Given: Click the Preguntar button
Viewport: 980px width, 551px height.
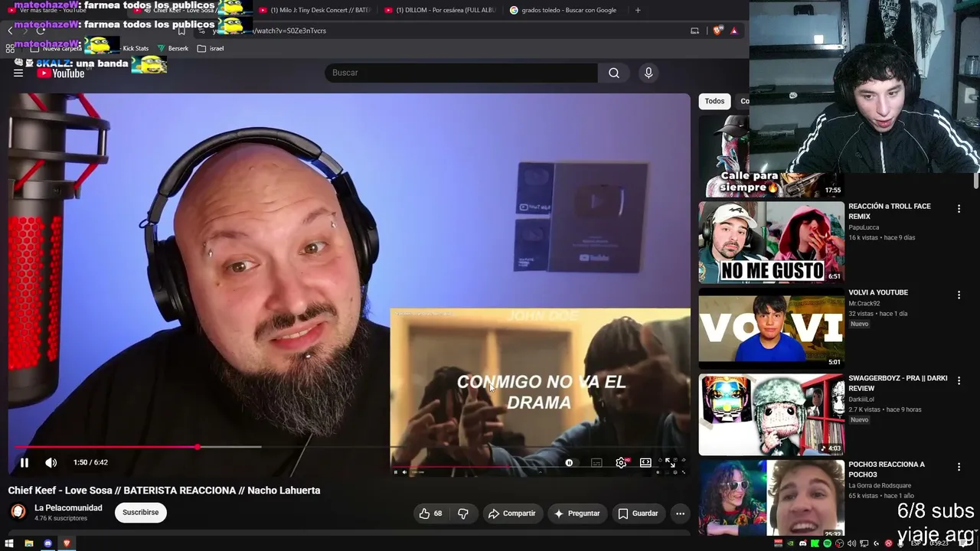Looking at the screenshot, I should [577, 514].
